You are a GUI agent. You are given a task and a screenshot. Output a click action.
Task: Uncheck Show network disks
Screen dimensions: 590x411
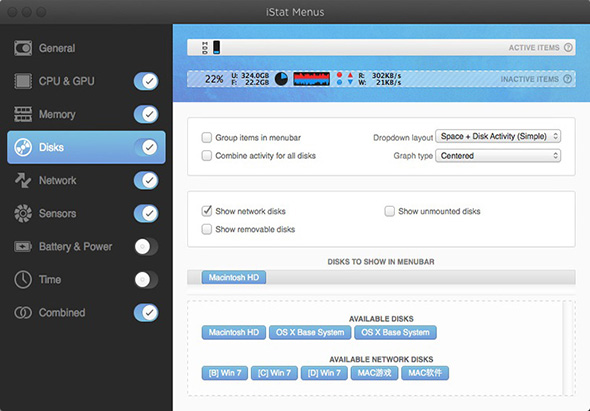207,211
